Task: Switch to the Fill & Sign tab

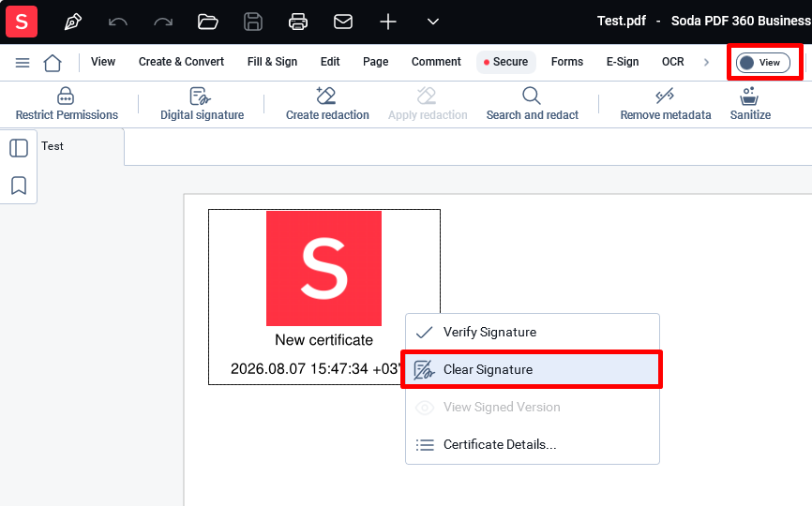Action: pos(273,62)
